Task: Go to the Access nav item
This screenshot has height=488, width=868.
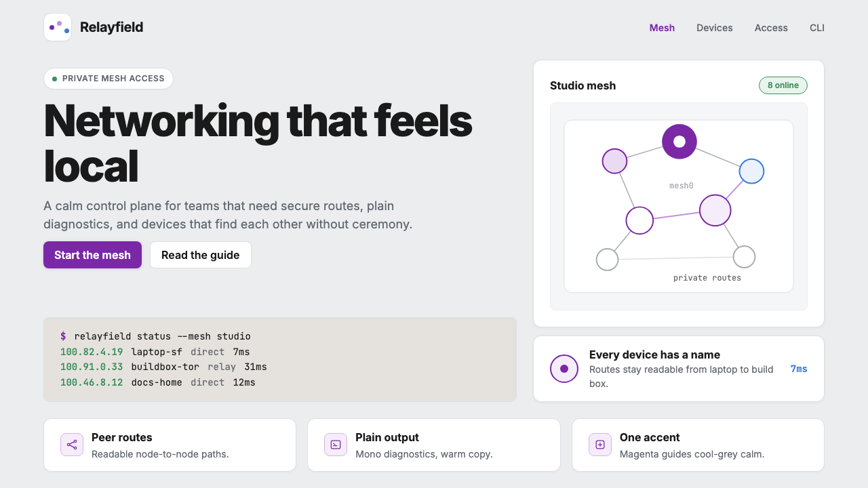Action: coord(771,28)
